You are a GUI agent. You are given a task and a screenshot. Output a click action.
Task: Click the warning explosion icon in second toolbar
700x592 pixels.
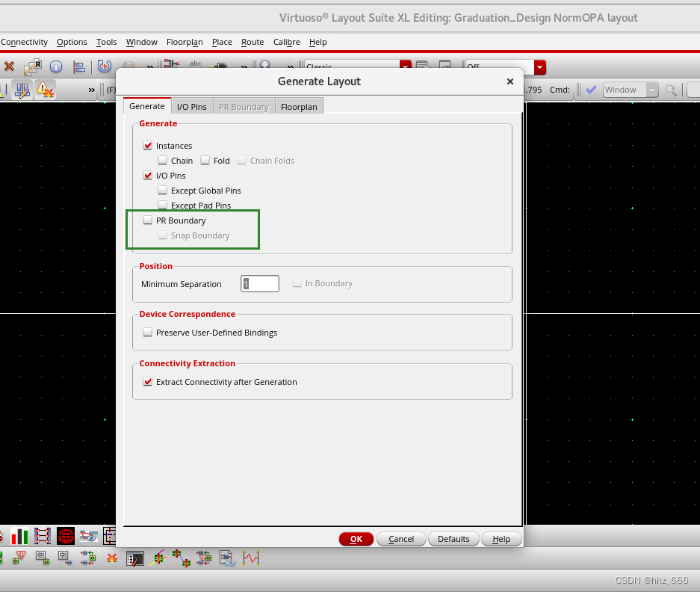click(45, 90)
